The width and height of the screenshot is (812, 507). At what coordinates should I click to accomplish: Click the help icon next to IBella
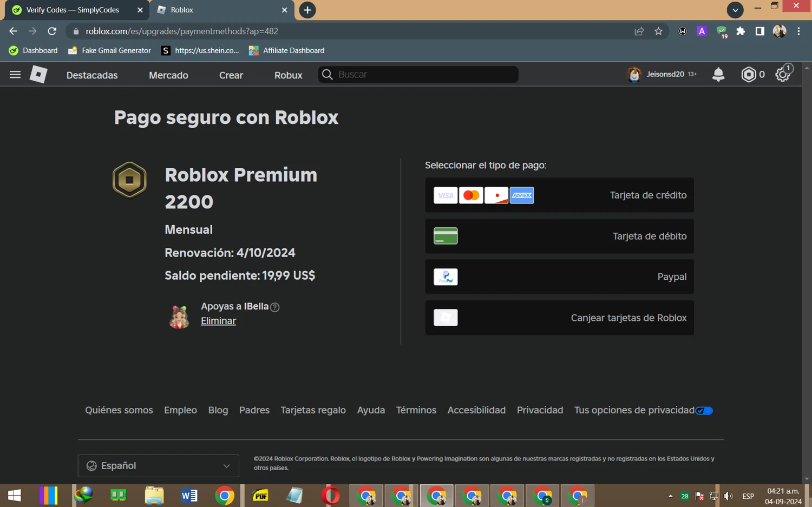pyautogui.click(x=275, y=307)
